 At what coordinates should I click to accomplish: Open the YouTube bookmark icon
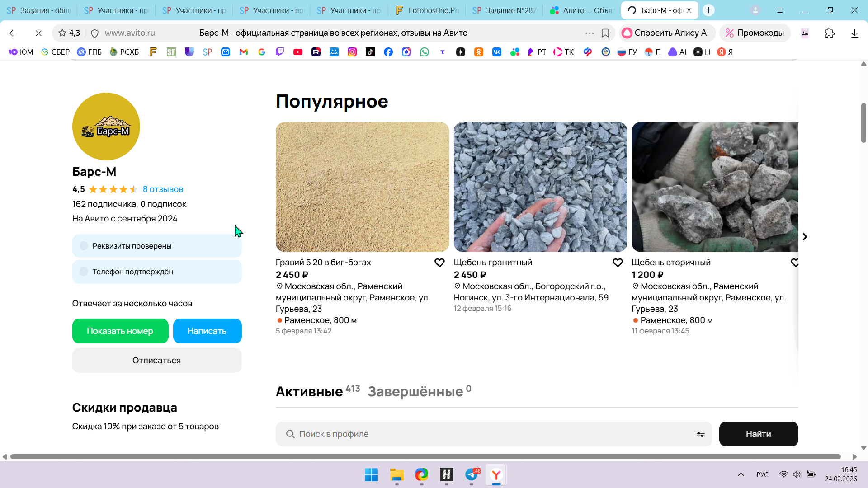(297, 52)
